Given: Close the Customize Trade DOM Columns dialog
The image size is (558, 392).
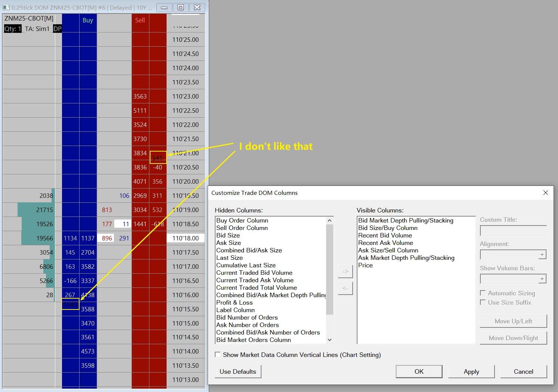Looking at the screenshot, I should [545, 193].
